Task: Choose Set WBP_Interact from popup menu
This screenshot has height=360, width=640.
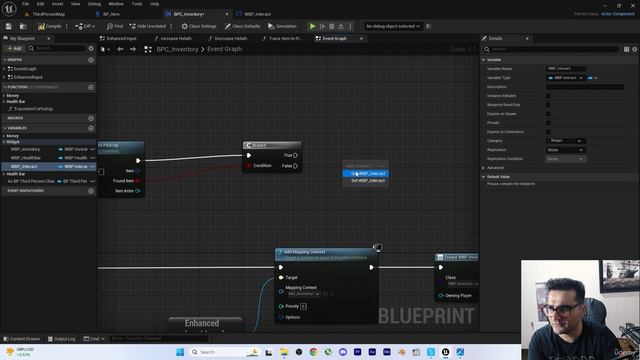Action: click(x=366, y=180)
